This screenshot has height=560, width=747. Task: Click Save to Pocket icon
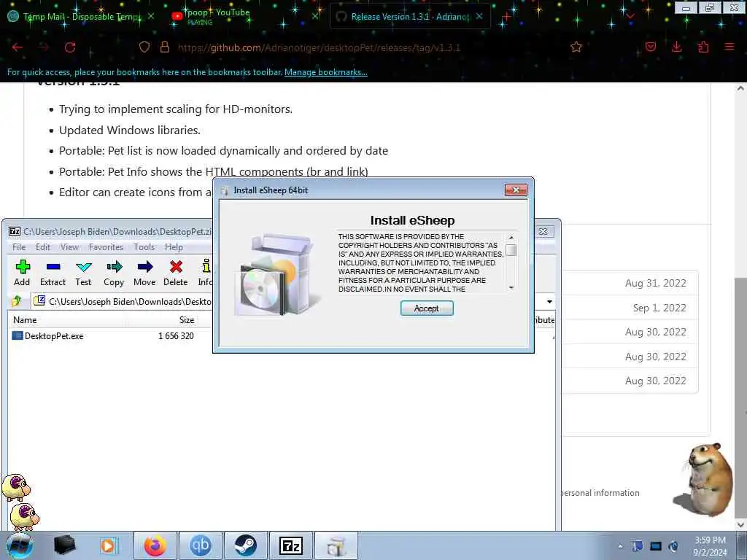pos(651,47)
